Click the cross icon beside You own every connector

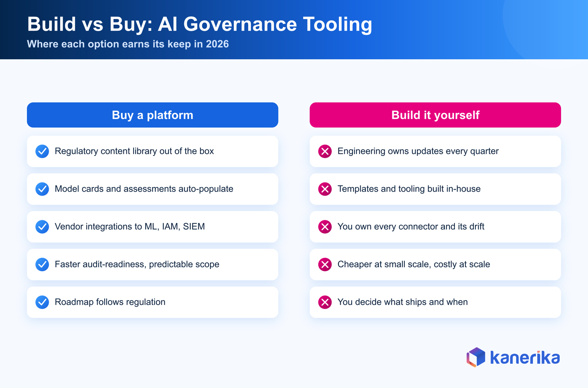[x=325, y=227]
